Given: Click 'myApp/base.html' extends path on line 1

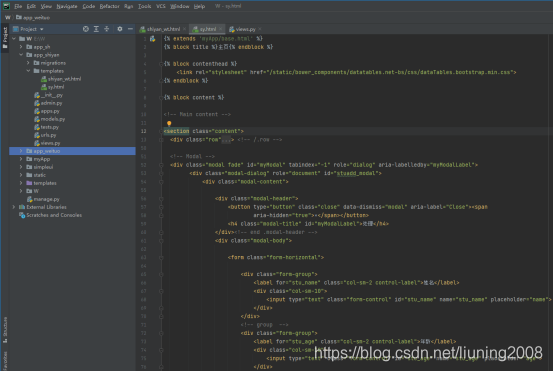Looking at the screenshot, I should coord(226,39).
